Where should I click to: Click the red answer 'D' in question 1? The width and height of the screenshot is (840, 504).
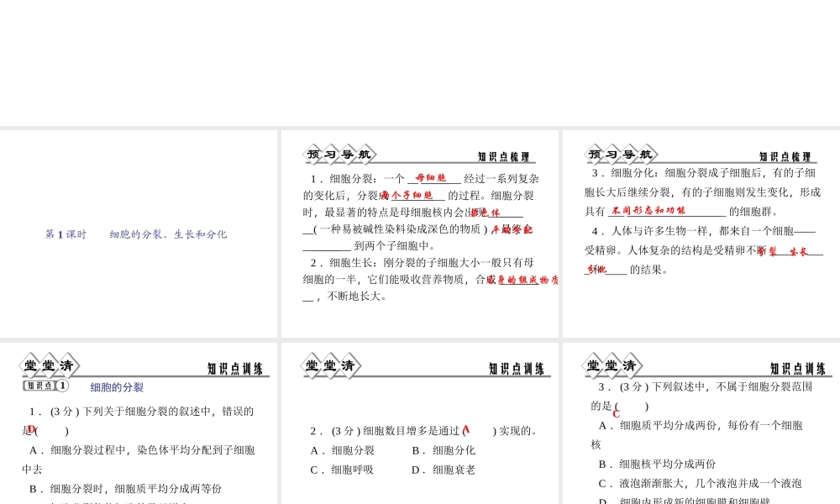pos(31,429)
